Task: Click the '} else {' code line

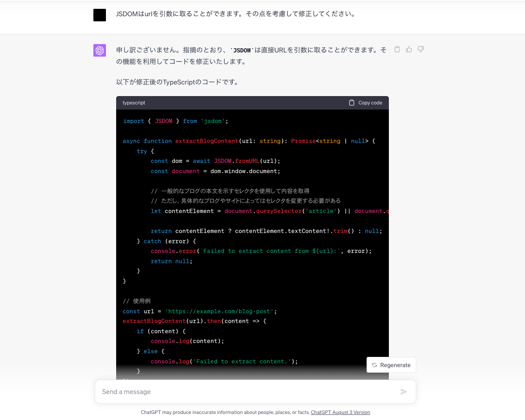Action: (151, 351)
